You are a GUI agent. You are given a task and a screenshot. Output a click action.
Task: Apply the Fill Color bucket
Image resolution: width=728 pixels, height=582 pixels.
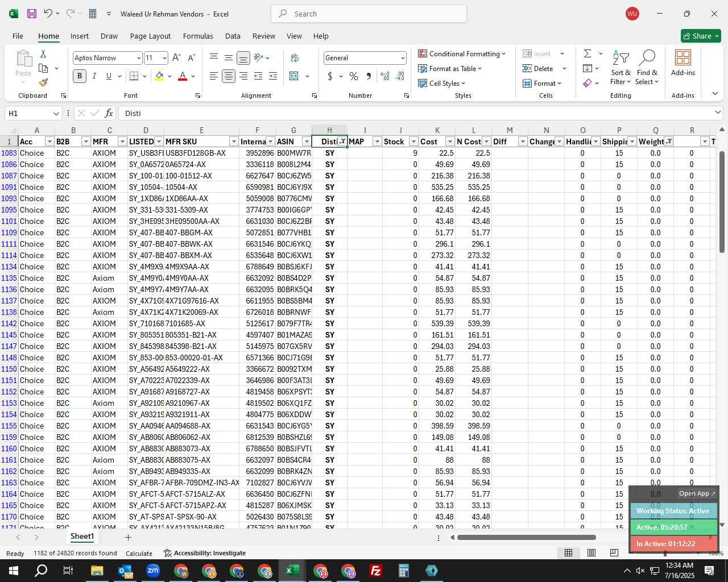tap(159, 76)
